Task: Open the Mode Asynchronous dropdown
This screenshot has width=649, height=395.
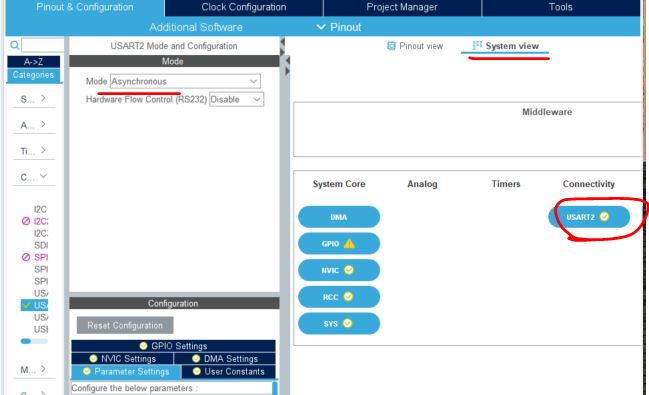Action: pos(185,81)
